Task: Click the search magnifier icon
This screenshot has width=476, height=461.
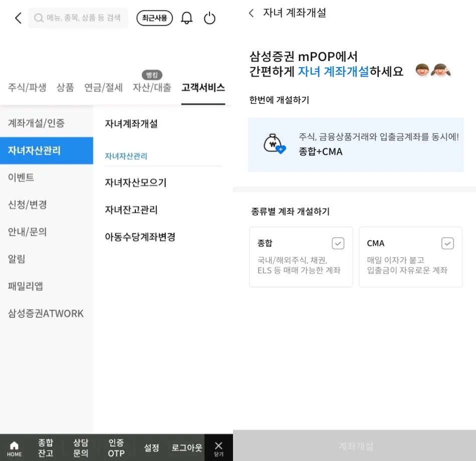Action: point(39,18)
